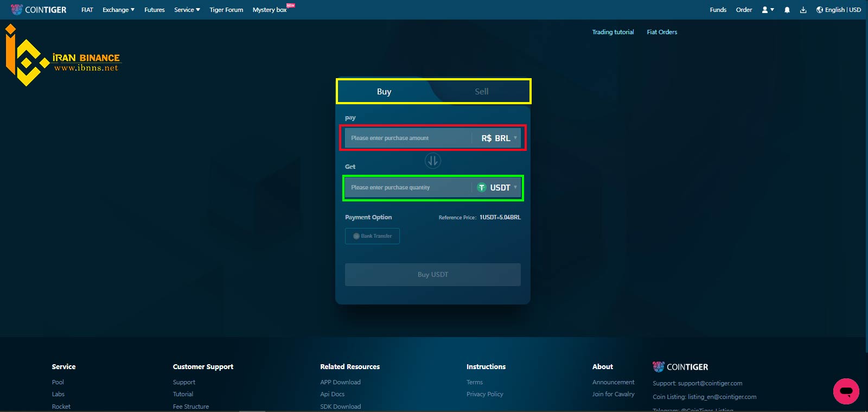Open the BRL currency dropdown
Image resolution: width=868 pixels, height=412 pixels.
click(x=499, y=138)
